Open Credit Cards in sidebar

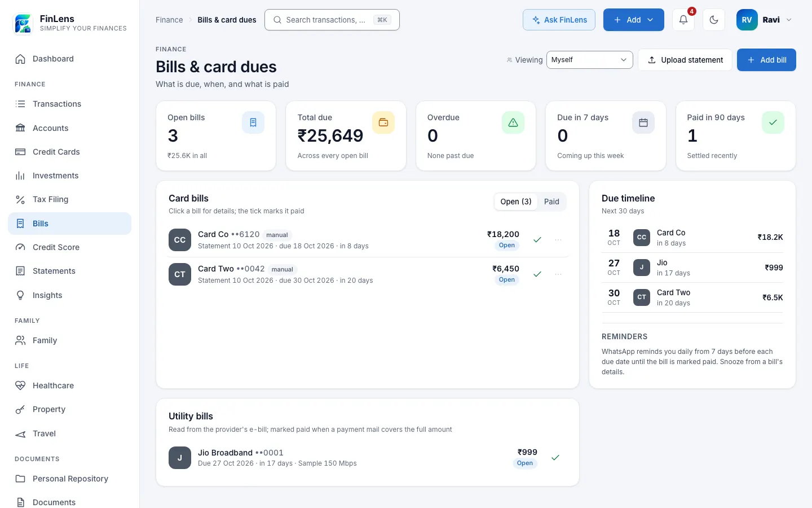click(x=70, y=152)
